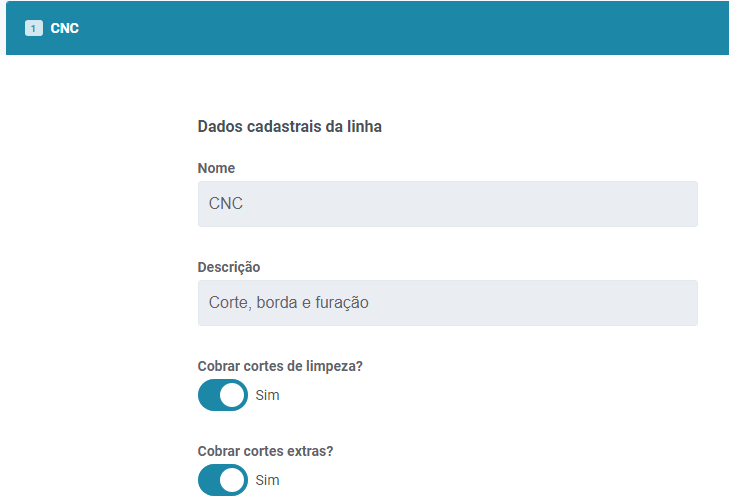
Task: Click Sim label beside cortes extras toggle
Action: pyautogui.click(x=268, y=480)
